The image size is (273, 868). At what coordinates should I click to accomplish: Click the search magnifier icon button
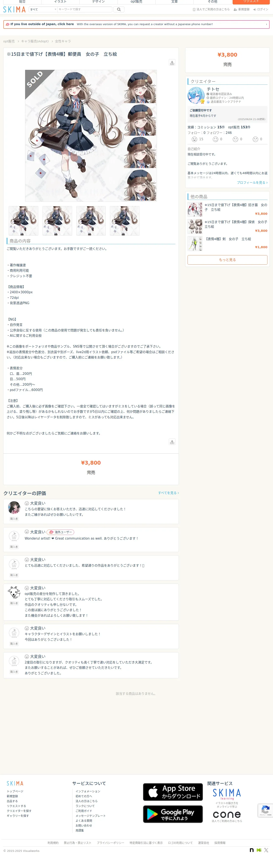(x=118, y=9)
